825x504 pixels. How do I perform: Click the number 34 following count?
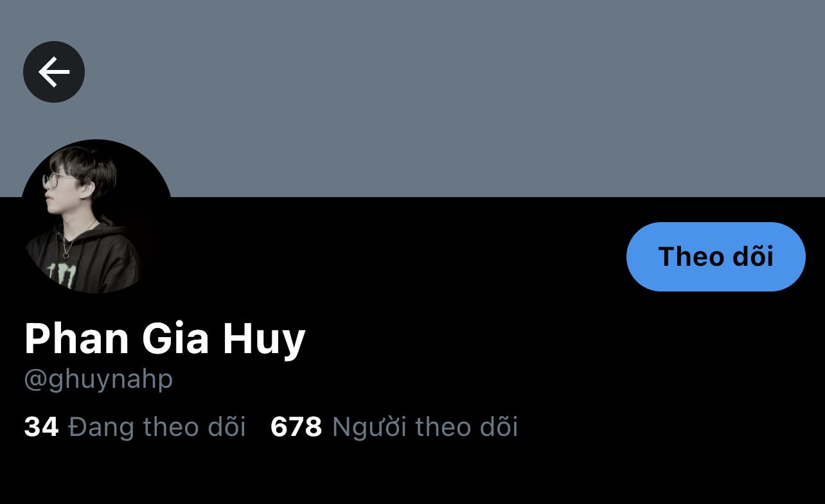pyautogui.click(x=41, y=426)
